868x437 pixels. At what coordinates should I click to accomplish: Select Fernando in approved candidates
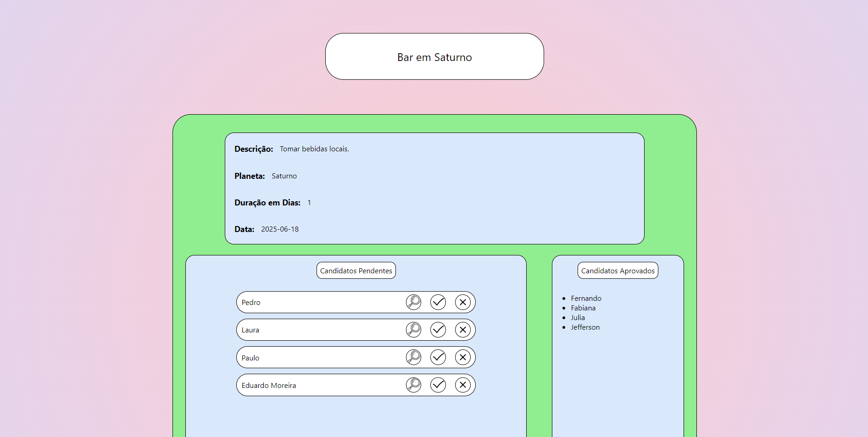pyautogui.click(x=586, y=299)
